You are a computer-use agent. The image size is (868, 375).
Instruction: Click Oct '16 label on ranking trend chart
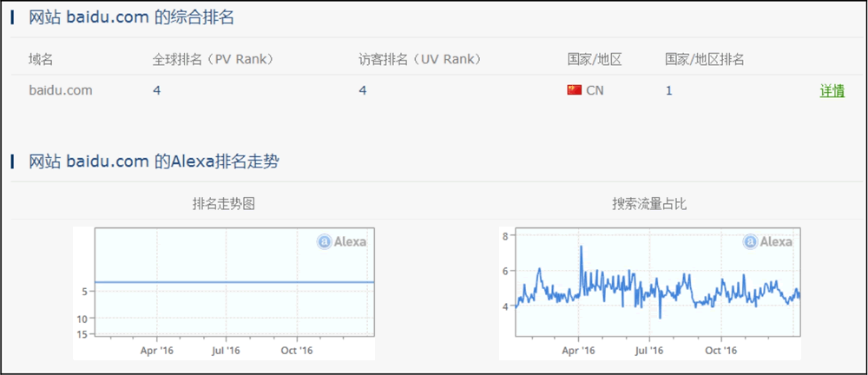click(x=297, y=351)
